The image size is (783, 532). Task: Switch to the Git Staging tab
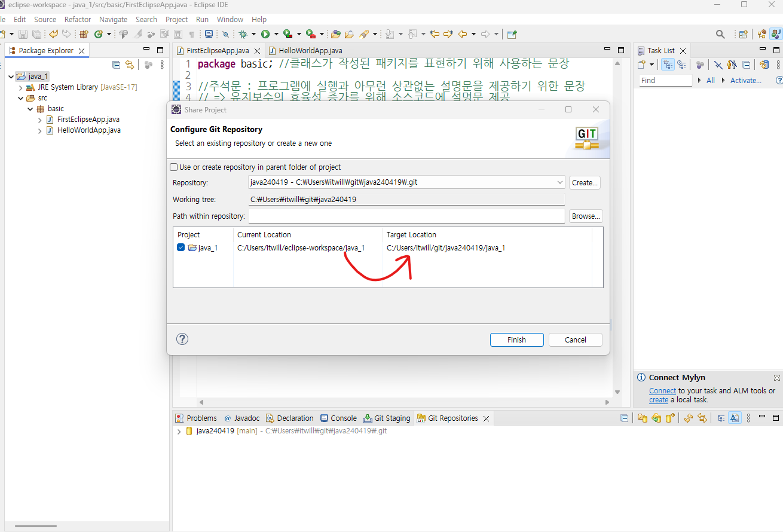387,418
